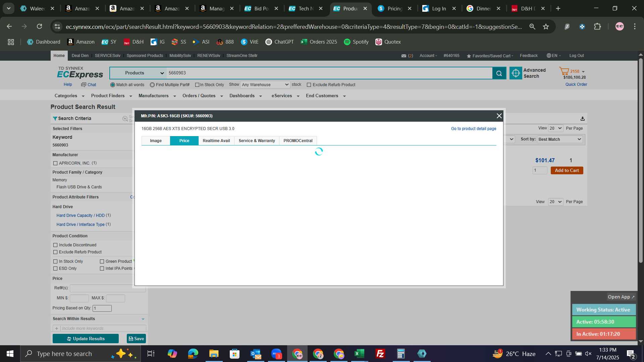
Task: Click Go to product detail page link
Action: (x=473, y=129)
